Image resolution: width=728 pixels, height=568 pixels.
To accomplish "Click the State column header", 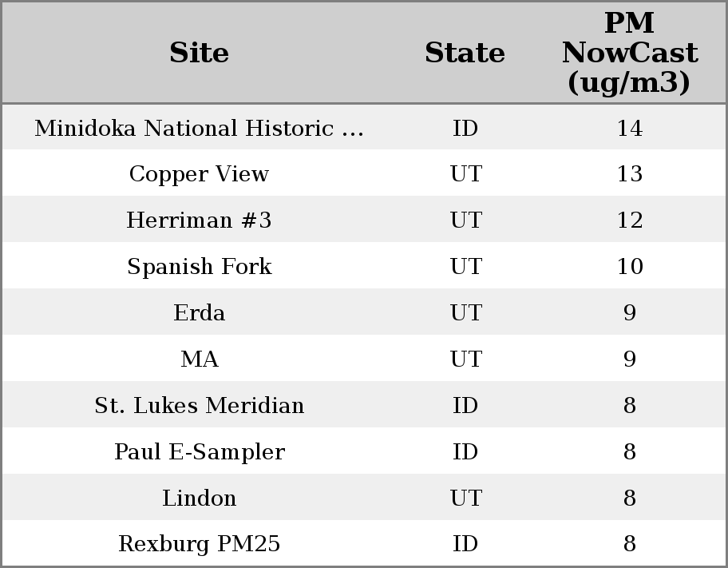I will 465,53.
